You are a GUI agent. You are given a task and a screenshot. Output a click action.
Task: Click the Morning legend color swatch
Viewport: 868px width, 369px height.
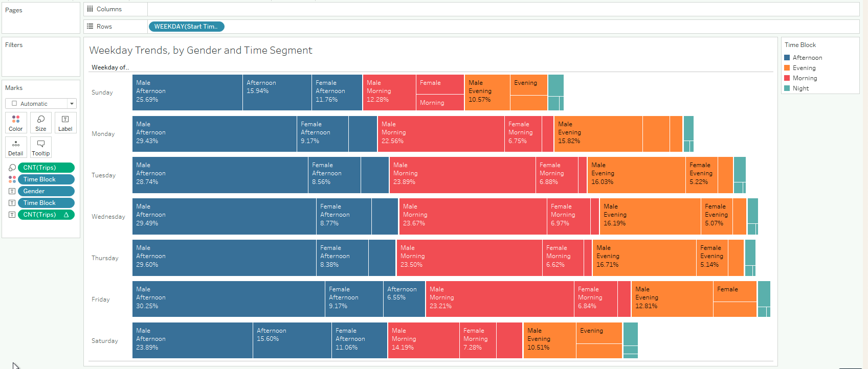787,78
